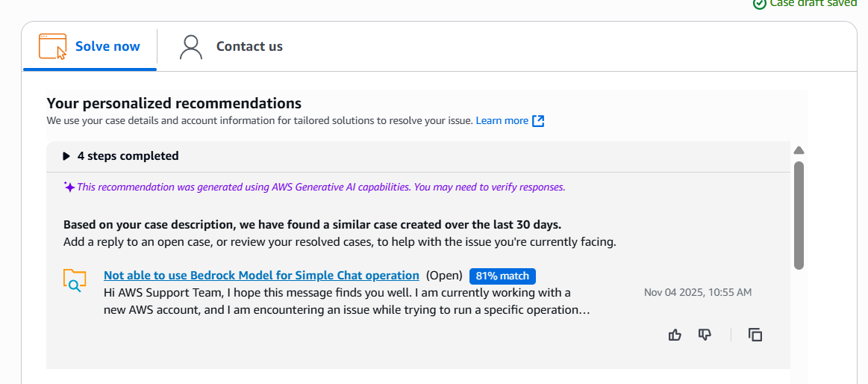
Task: Expand the 4 steps completed triangle
Action: pyautogui.click(x=66, y=156)
